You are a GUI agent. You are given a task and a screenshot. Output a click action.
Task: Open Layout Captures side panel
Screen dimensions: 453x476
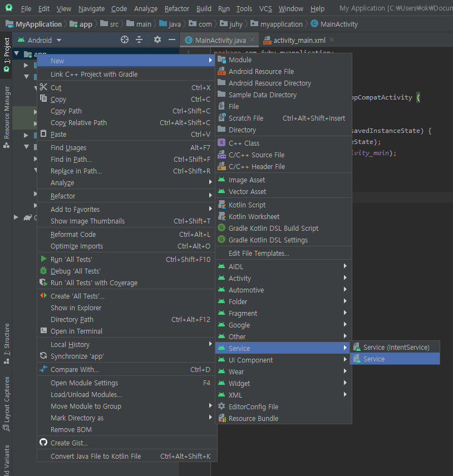tap(6, 404)
